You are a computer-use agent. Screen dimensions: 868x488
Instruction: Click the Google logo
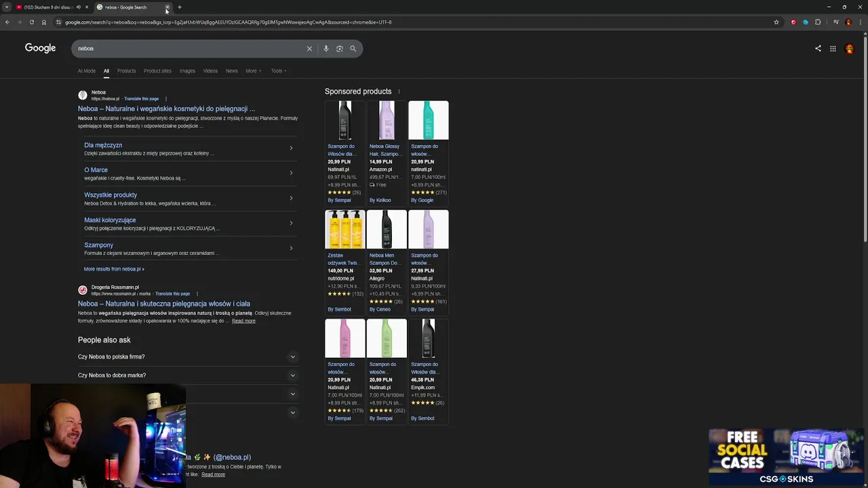[x=40, y=48]
